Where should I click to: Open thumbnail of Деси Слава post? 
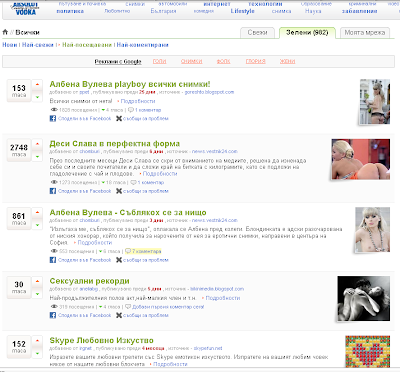point(361,159)
